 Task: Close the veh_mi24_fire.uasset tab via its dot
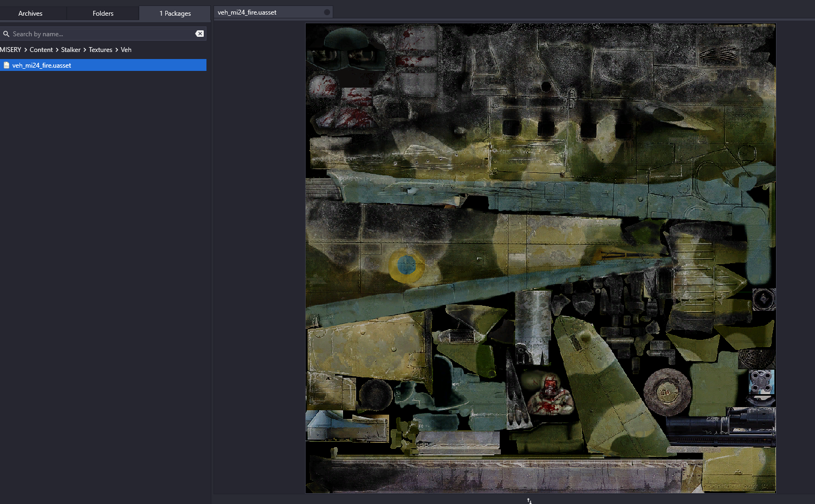tap(327, 12)
